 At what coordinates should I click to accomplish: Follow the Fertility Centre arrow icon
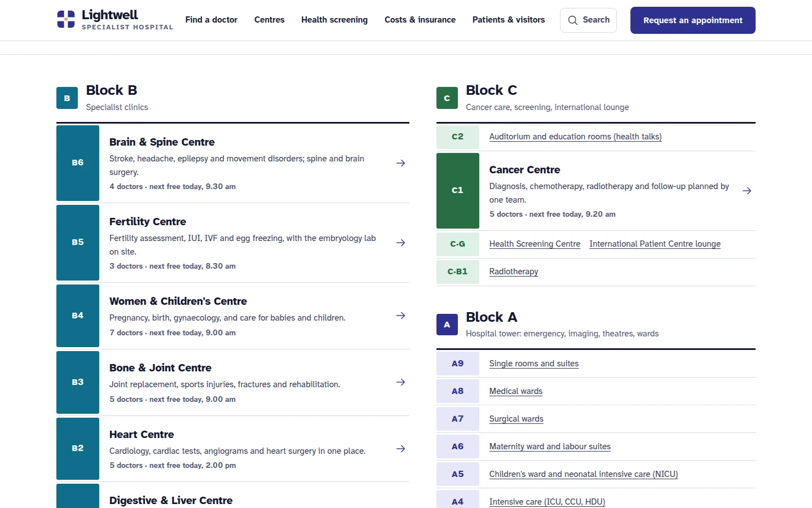pos(401,243)
